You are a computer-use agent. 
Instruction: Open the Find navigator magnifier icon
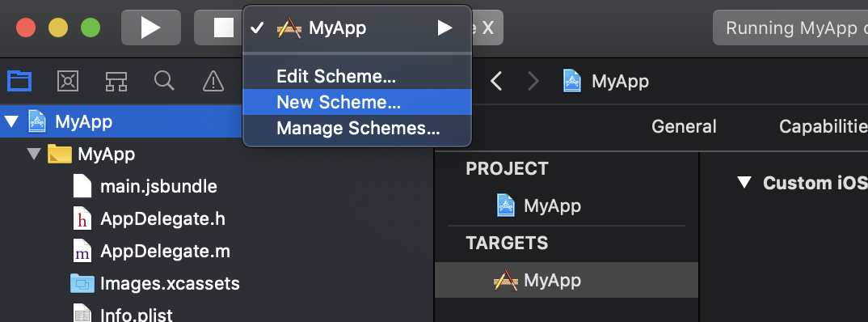tap(164, 82)
